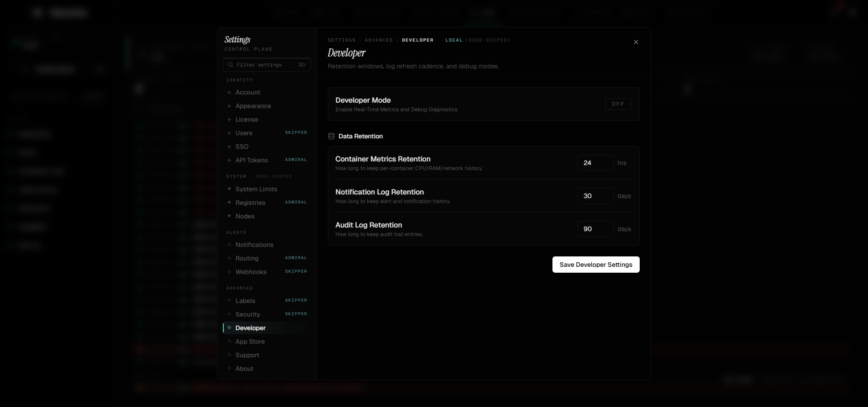This screenshot has height=407, width=868.
Task: Click the diamond icon beside About
Action: pyautogui.click(x=229, y=368)
